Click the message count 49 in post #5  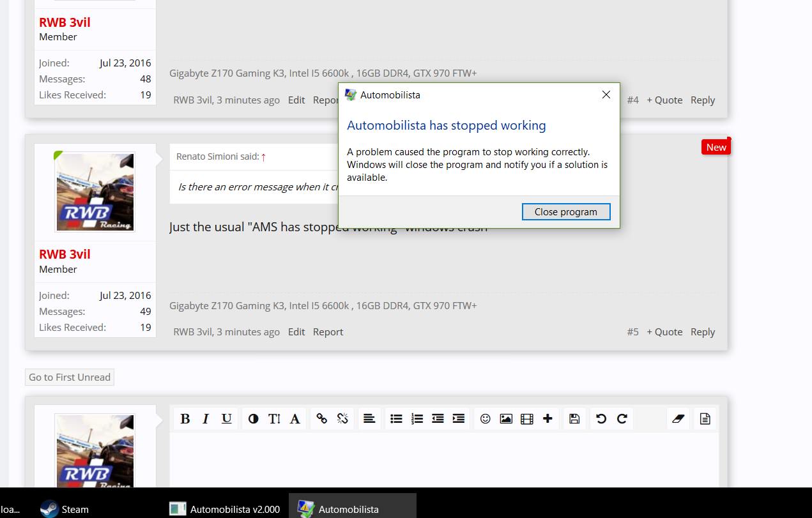coord(146,311)
